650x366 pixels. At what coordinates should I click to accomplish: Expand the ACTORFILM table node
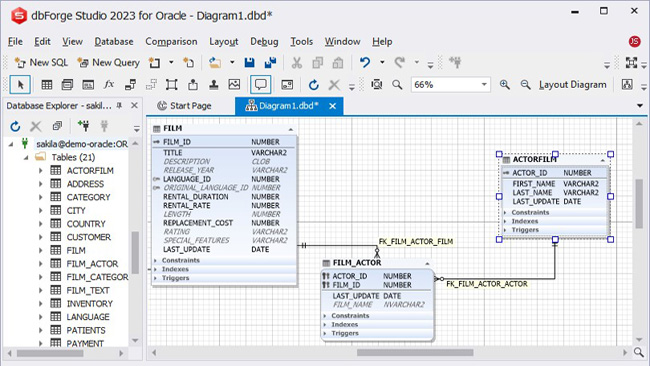[x=41, y=171]
